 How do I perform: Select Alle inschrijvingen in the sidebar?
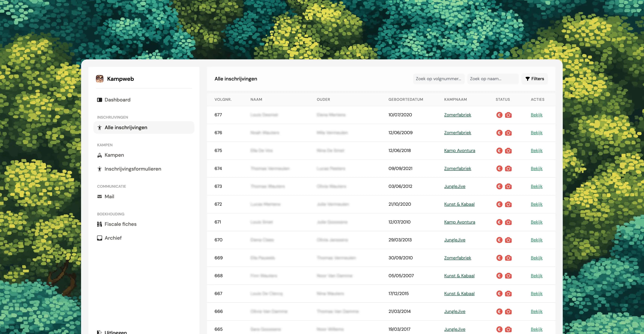point(126,128)
